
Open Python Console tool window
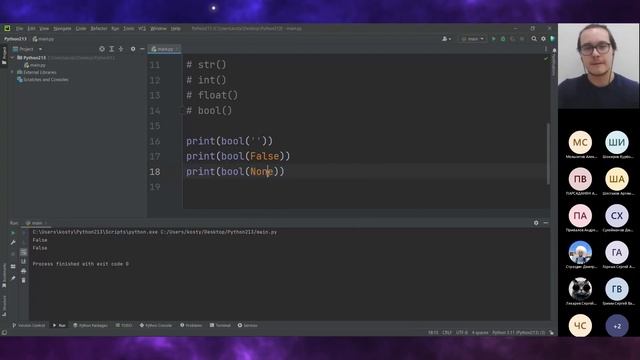point(156,326)
